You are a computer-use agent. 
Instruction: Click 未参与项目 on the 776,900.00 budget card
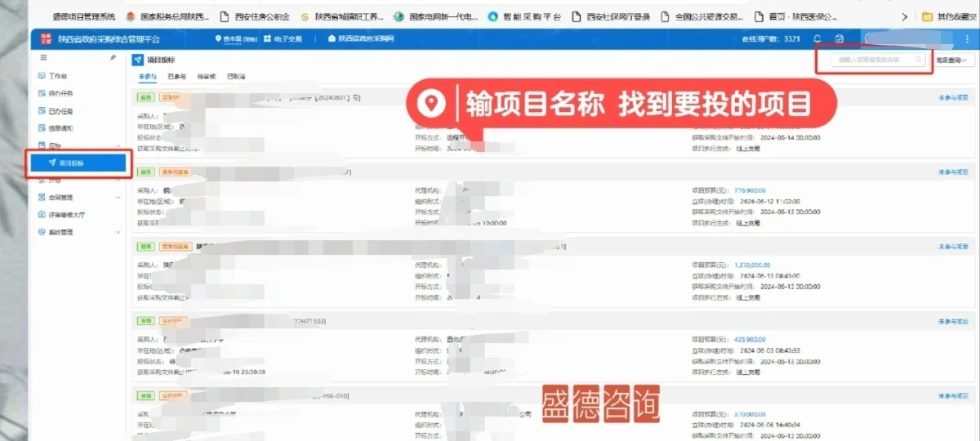952,172
